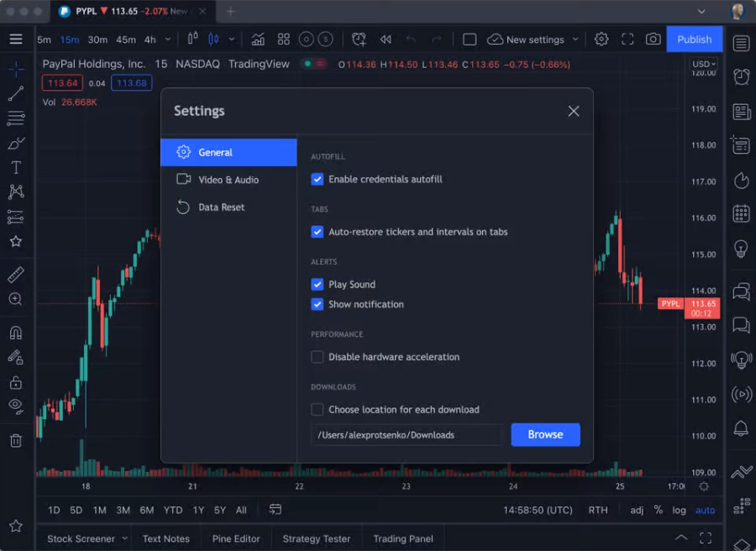This screenshot has height=551, width=756.
Task: Open the USD currency dropdown
Action: 703,64
